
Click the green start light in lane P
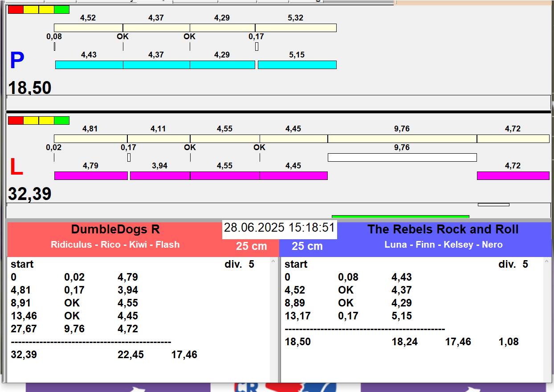point(61,9)
